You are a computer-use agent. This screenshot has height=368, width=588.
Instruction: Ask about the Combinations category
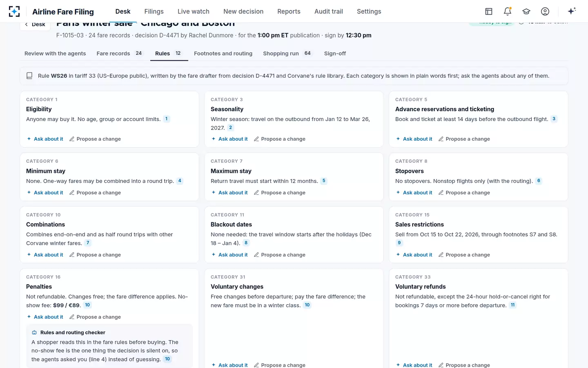point(45,255)
